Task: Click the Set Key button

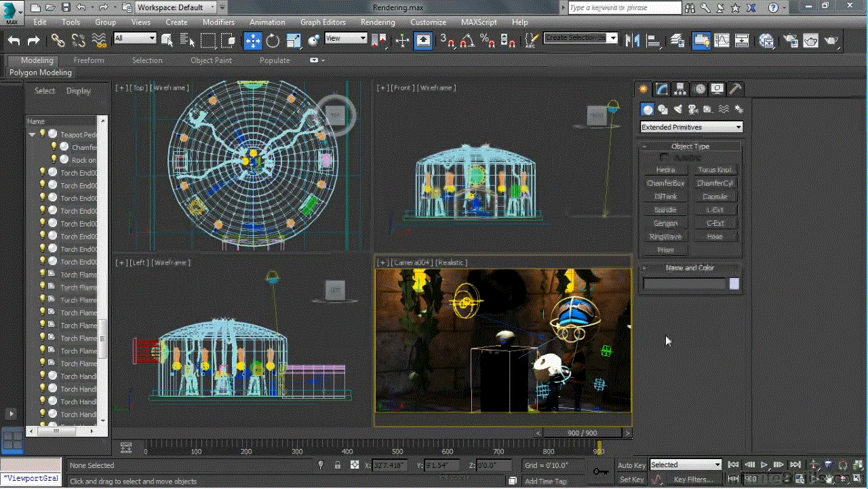Action: (x=631, y=480)
